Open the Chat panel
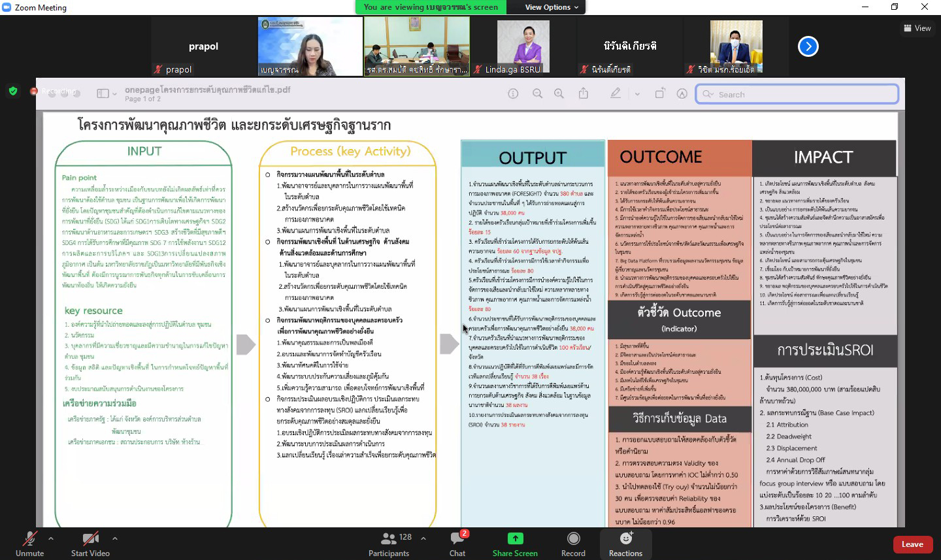The width and height of the screenshot is (941, 560). point(457,543)
